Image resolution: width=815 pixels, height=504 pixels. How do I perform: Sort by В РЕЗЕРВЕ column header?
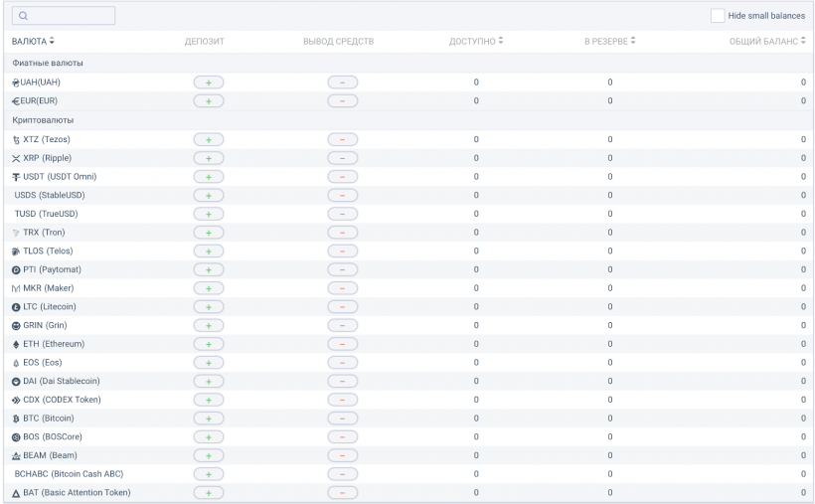click(x=609, y=41)
